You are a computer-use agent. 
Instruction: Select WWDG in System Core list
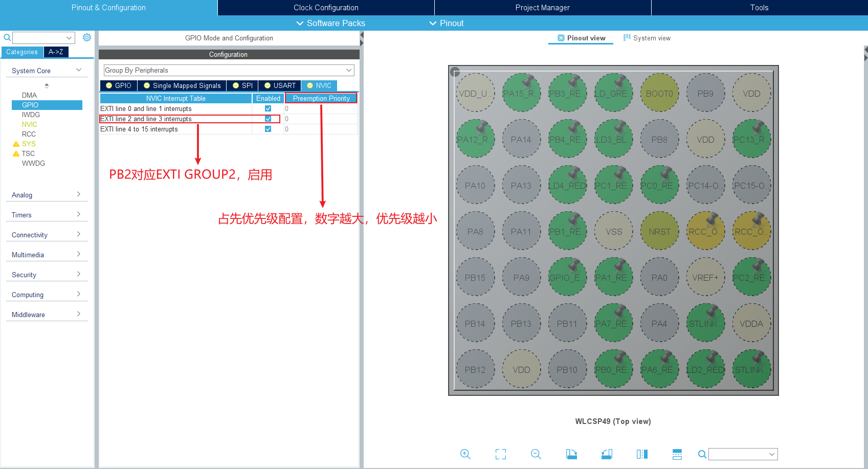33,163
